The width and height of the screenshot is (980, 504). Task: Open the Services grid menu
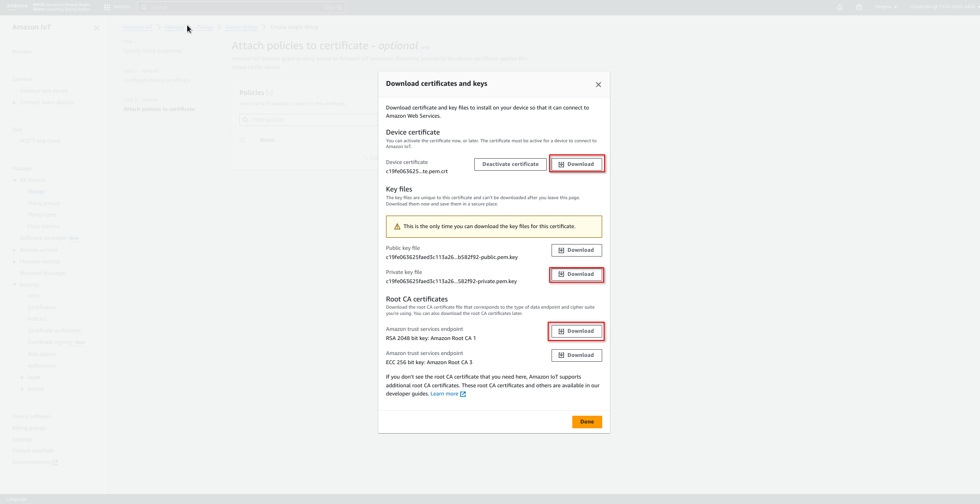pos(107,7)
